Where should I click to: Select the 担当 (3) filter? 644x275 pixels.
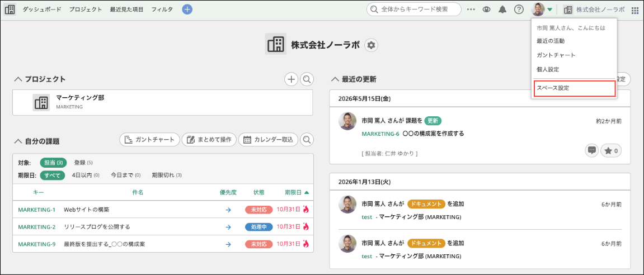click(x=53, y=163)
